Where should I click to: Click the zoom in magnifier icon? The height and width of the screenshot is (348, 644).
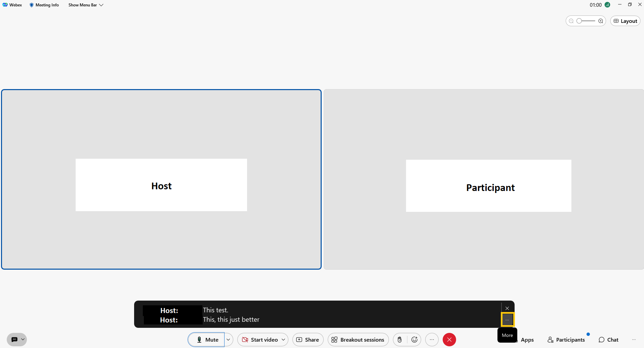(601, 21)
